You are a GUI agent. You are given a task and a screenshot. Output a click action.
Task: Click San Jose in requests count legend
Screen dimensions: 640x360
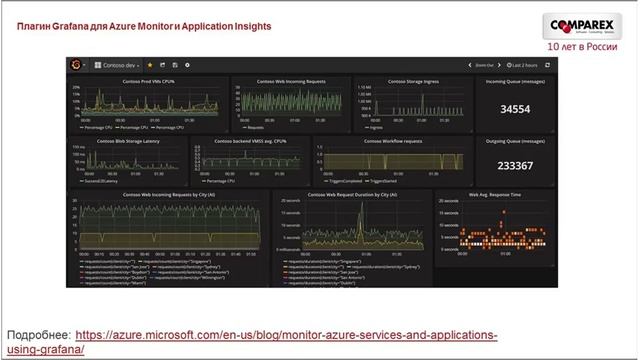click(x=114, y=267)
